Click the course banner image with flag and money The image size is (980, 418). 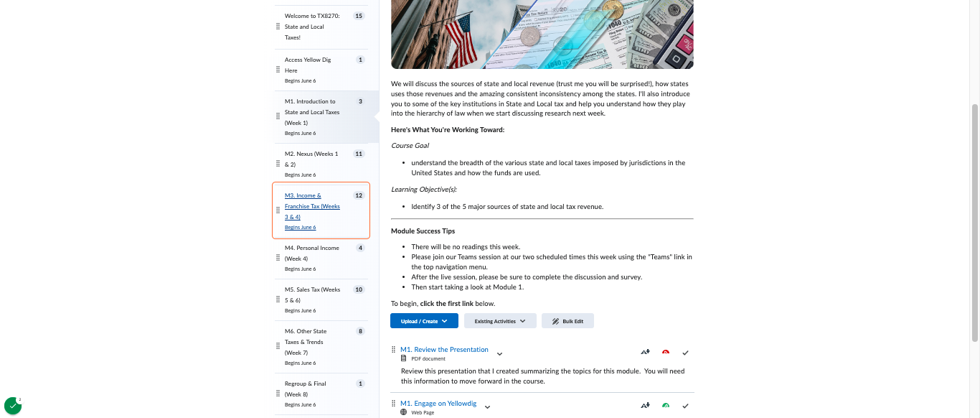point(542,34)
